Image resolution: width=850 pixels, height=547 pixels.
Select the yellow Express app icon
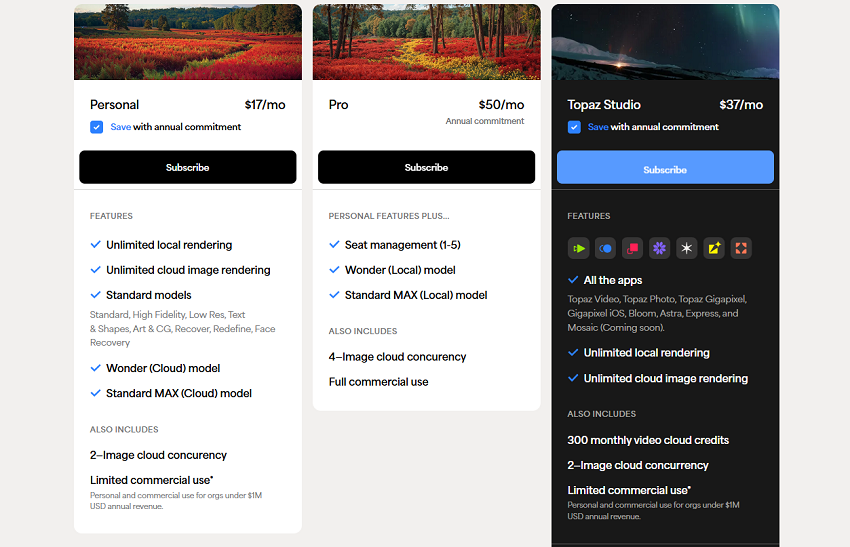[x=713, y=248]
